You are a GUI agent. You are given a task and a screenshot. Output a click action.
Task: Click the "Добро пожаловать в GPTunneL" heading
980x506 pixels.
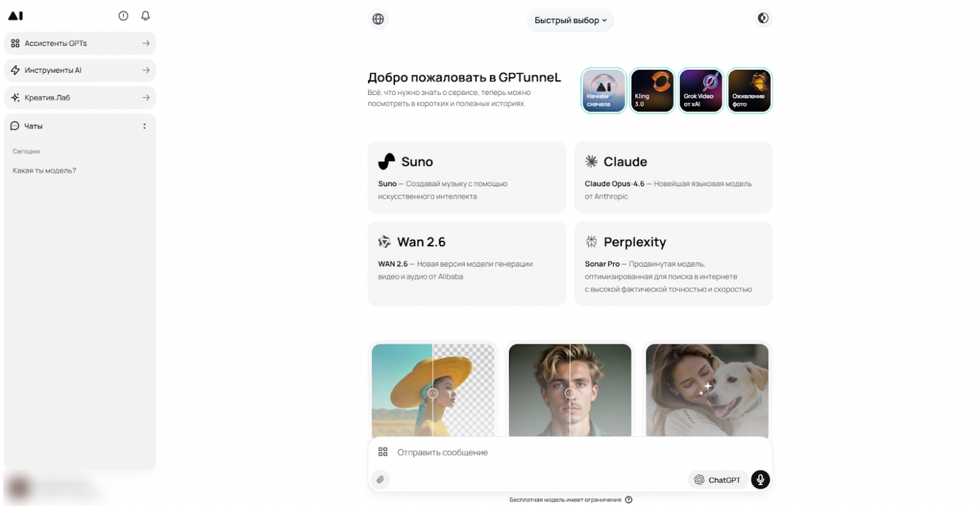pyautogui.click(x=464, y=77)
